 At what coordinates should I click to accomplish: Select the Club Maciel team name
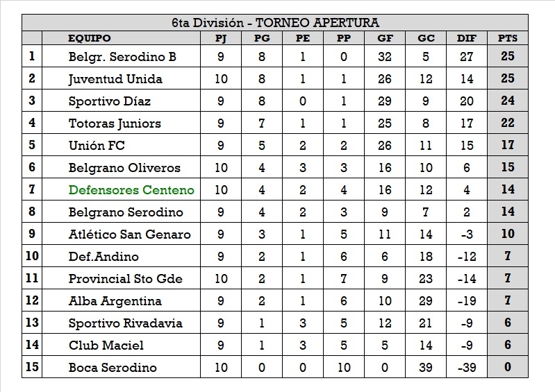[106, 346]
